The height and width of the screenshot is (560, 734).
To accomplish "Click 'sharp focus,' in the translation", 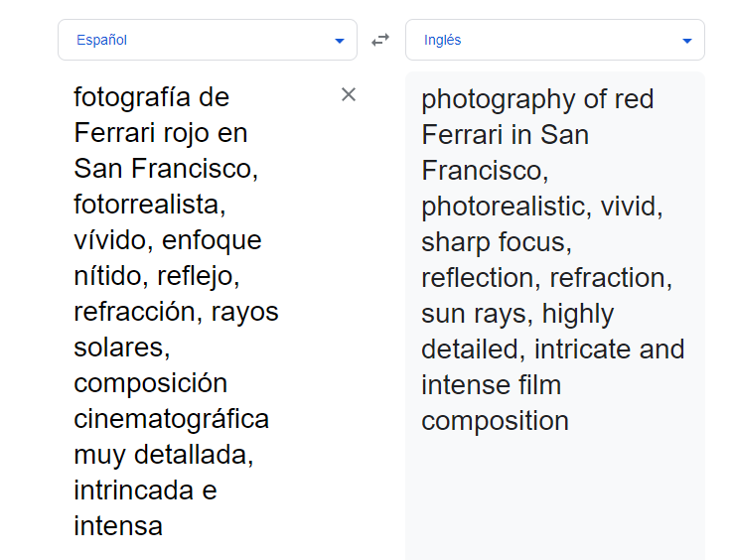I will [497, 242].
